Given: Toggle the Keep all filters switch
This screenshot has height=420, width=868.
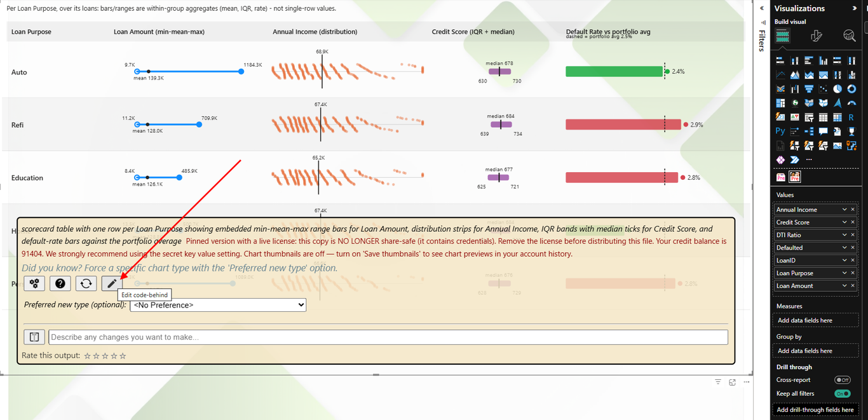Looking at the screenshot, I should [842, 393].
